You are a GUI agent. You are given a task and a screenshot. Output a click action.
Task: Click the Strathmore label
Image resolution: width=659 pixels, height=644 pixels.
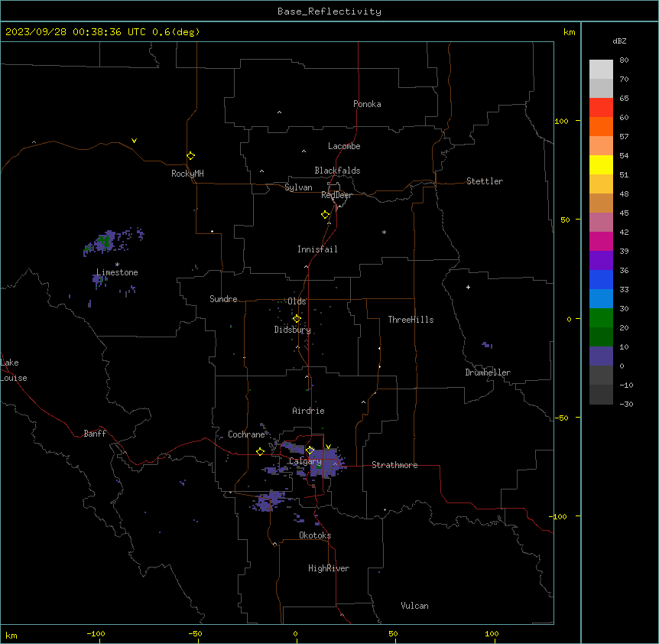(394, 465)
